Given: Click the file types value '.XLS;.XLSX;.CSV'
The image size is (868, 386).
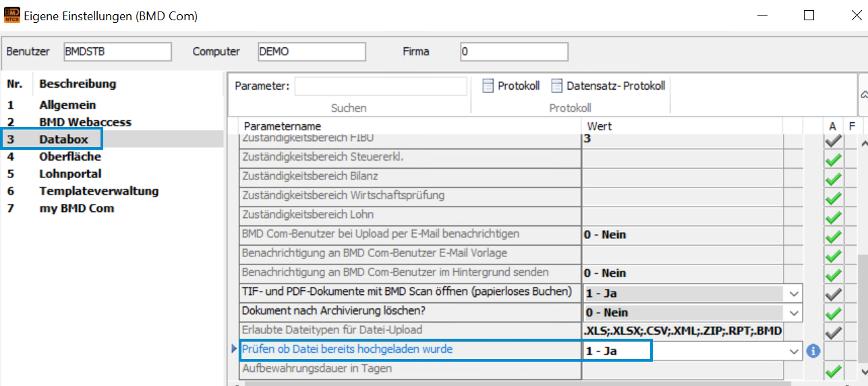Looking at the screenshot, I should coord(682,331).
